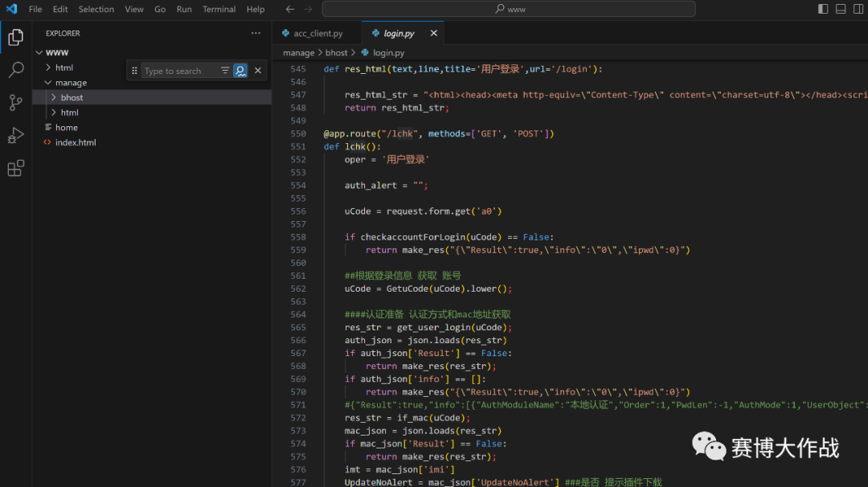Toggle the primary side bar layout button

(x=823, y=10)
